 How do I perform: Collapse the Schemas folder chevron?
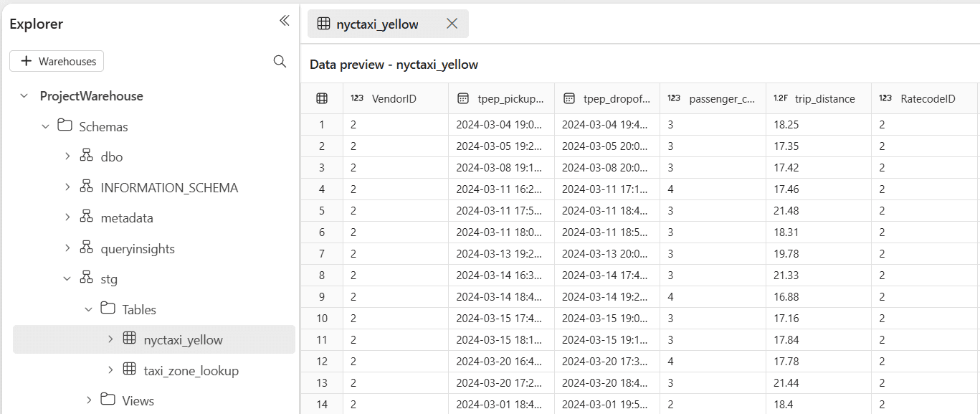pyautogui.click(x=46, y=126)
